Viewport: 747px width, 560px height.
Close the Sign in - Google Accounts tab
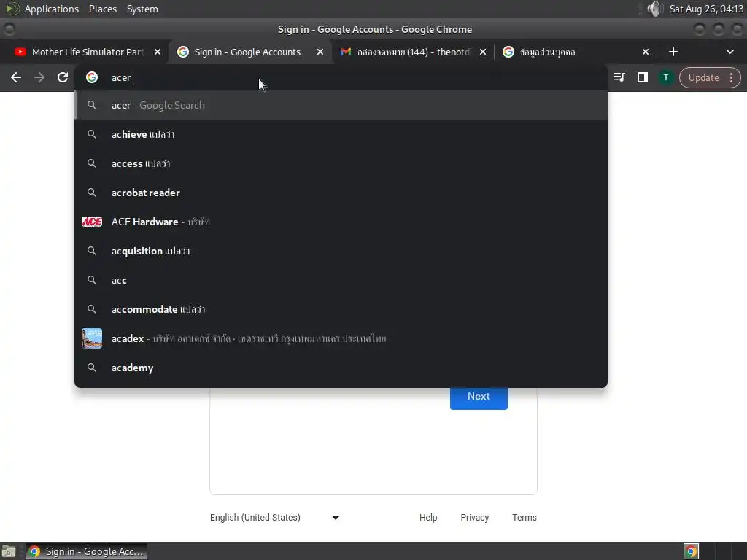320,52
